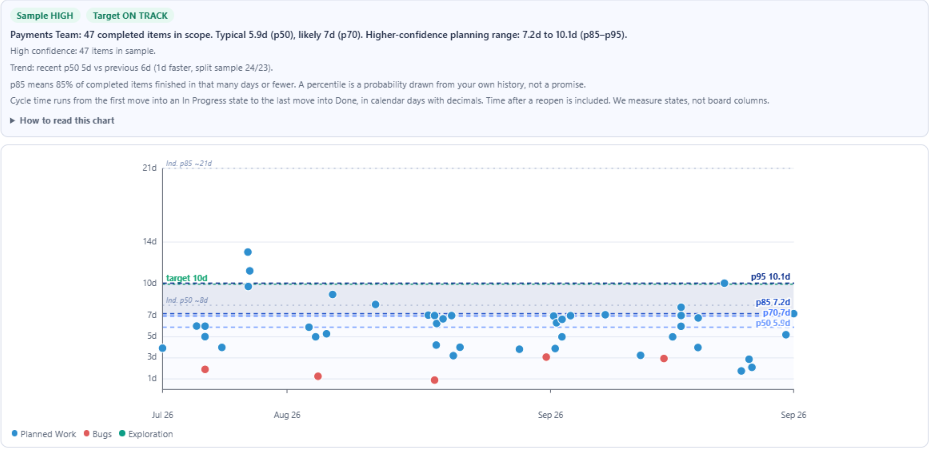The width and height of the screenshot is (930, 450).
Task: Click the 'p85 means 85% of completed items' explanation
Action: tap(298, 84)
